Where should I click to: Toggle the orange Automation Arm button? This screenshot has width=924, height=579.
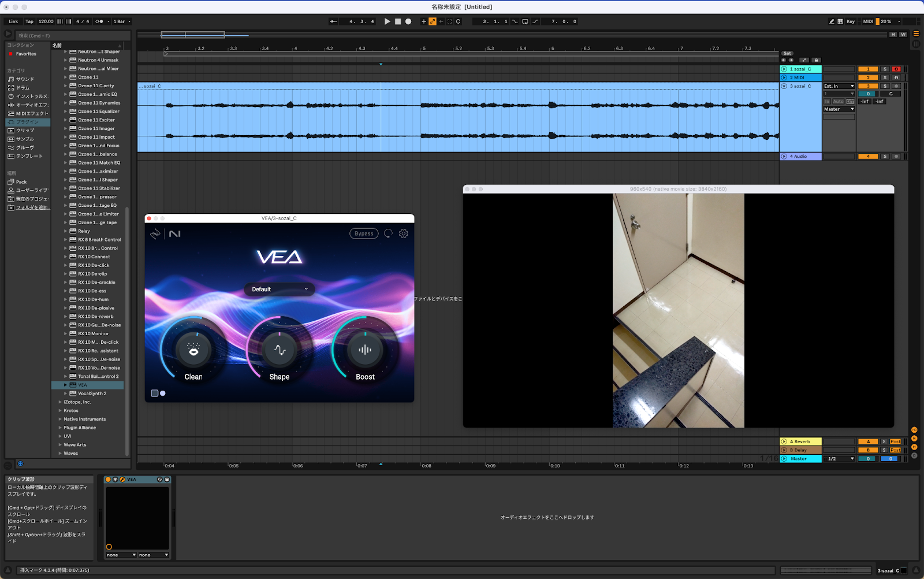pos(433,21)
